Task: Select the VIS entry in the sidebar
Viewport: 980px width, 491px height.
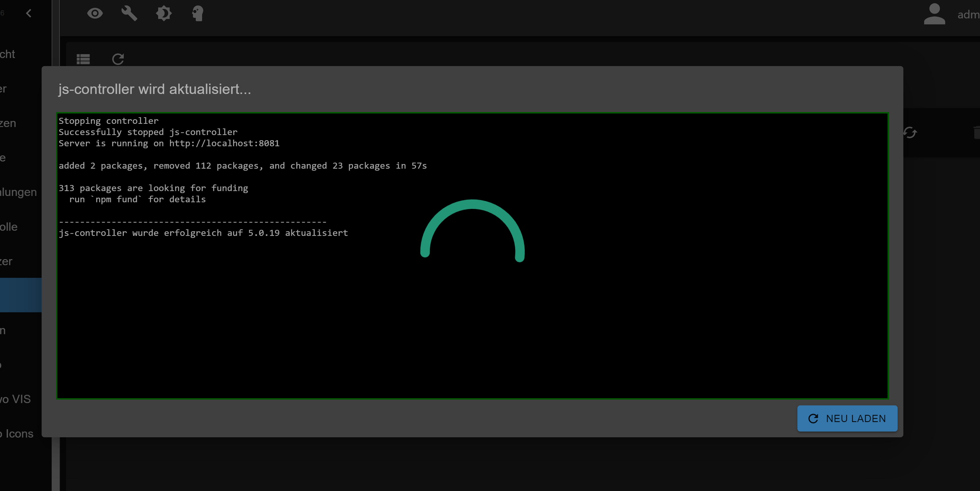Action: tap(15, 399)
